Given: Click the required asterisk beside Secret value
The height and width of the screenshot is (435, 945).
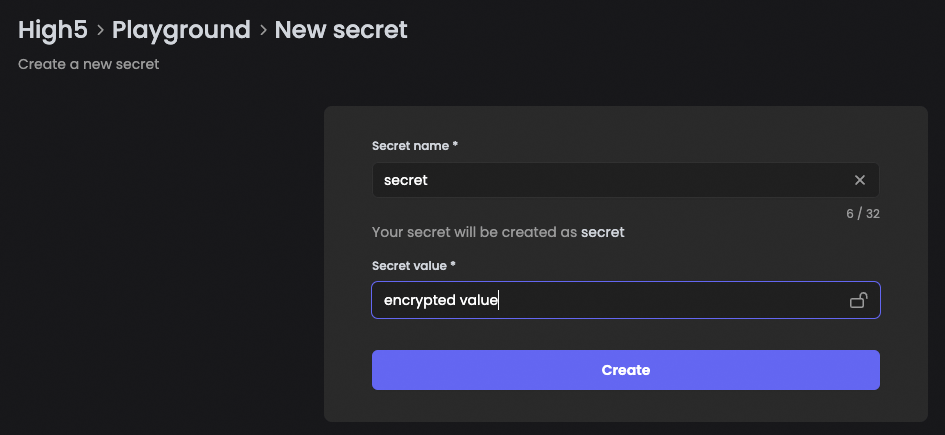Looking at the screenshot, I should coord(453,265).
